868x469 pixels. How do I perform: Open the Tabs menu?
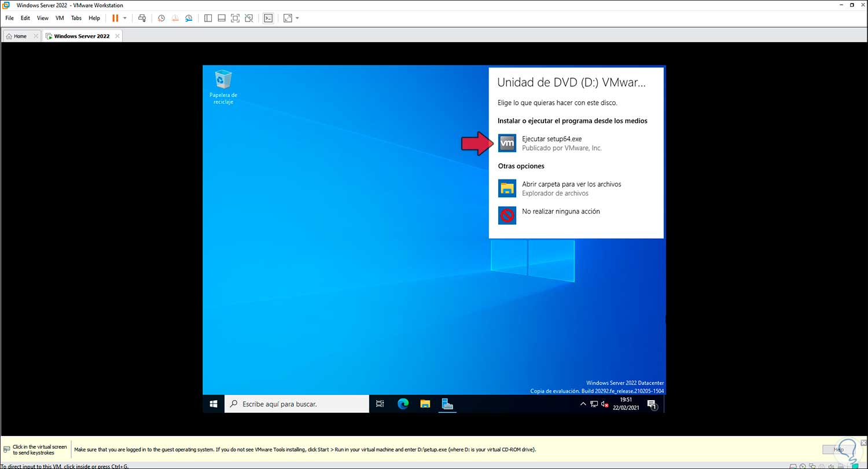pyautogui.click(x=76, y=18)
